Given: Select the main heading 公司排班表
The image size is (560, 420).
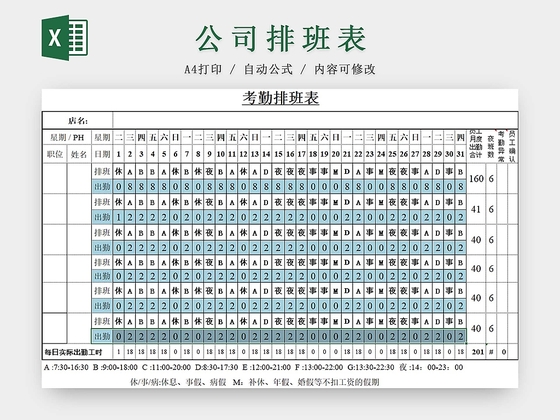Looking at the screenshot, I should point(280,39).
